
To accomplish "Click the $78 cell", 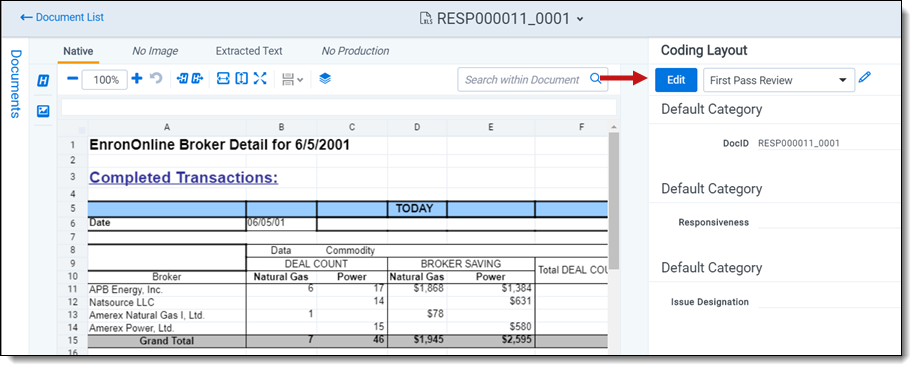I will click(417, 314).
